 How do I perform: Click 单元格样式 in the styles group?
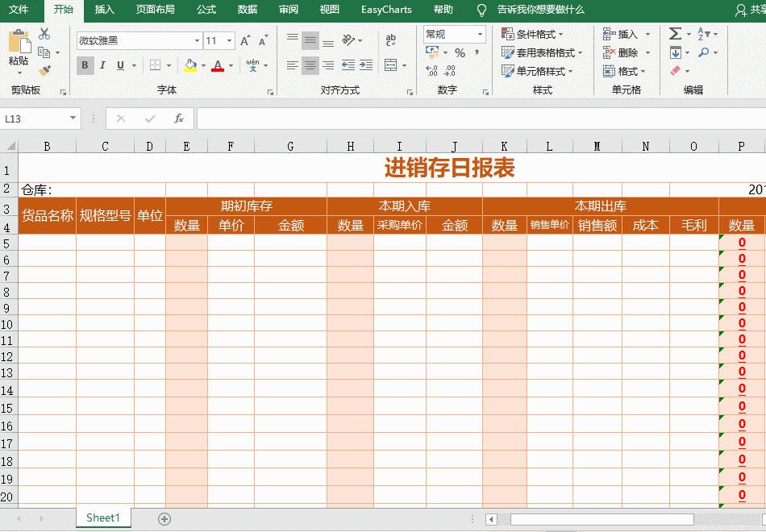539,71
